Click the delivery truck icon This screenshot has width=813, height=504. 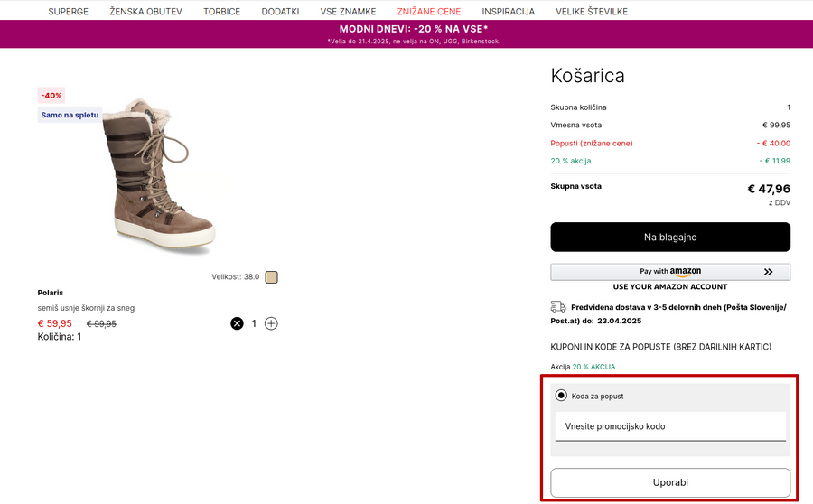click(x=558, y=307)
